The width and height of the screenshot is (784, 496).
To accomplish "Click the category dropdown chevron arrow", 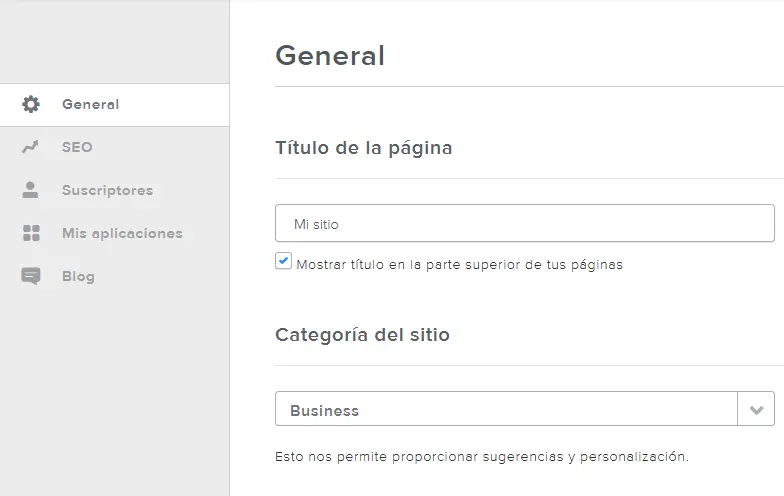I will tap(756, 410).
